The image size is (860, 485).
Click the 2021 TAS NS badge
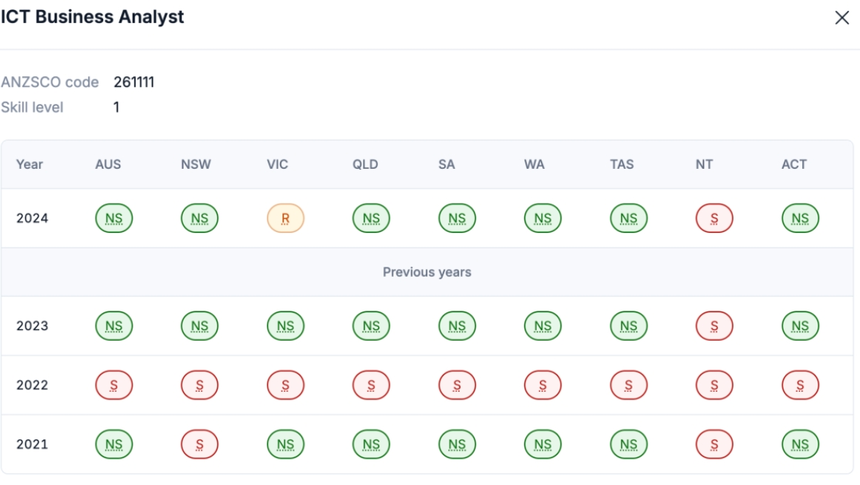click(629, 444)
